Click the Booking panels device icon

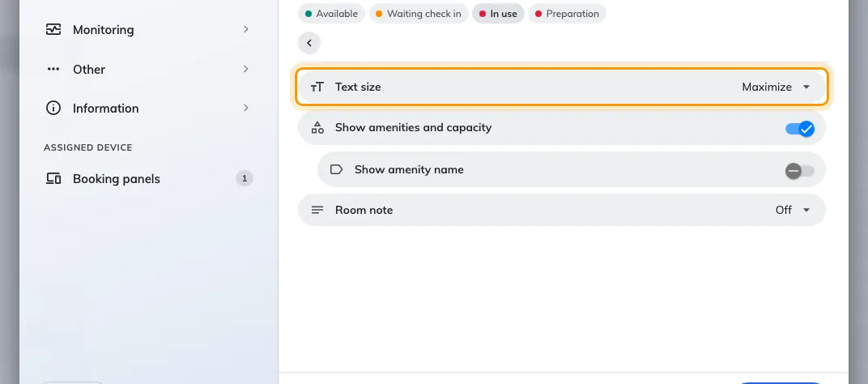pyautogui.click(x=53, y=178)
